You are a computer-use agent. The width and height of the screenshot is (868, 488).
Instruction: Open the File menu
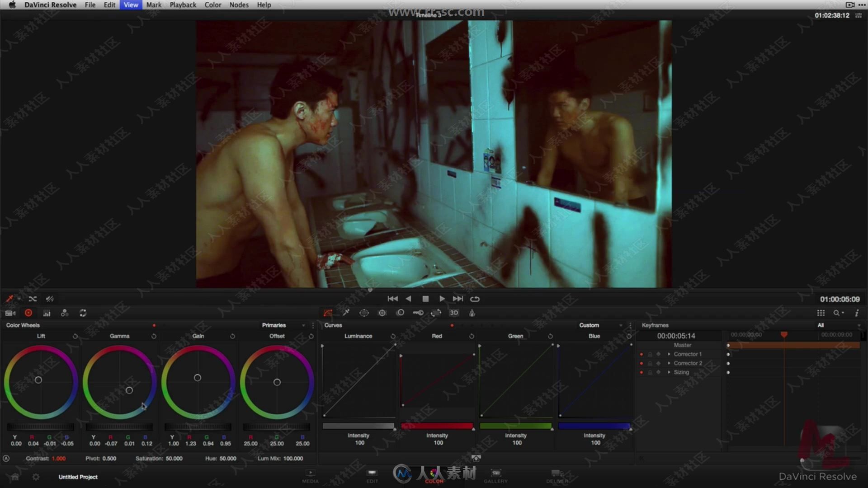pos(90,5)
